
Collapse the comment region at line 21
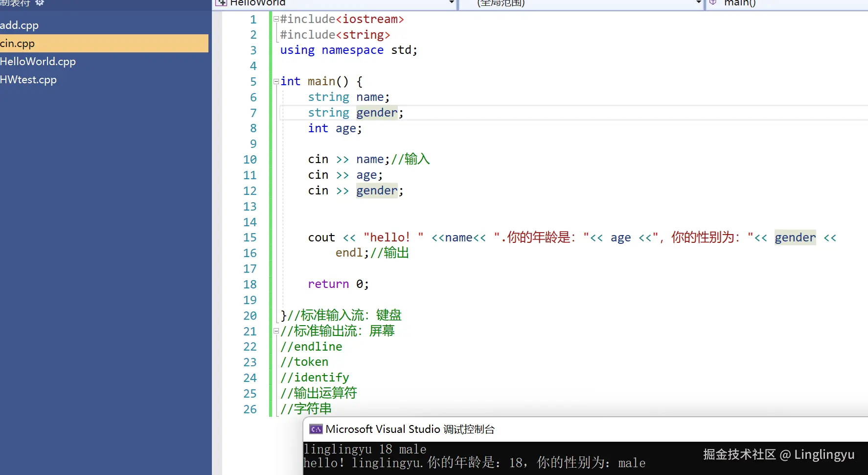(276, 331)
